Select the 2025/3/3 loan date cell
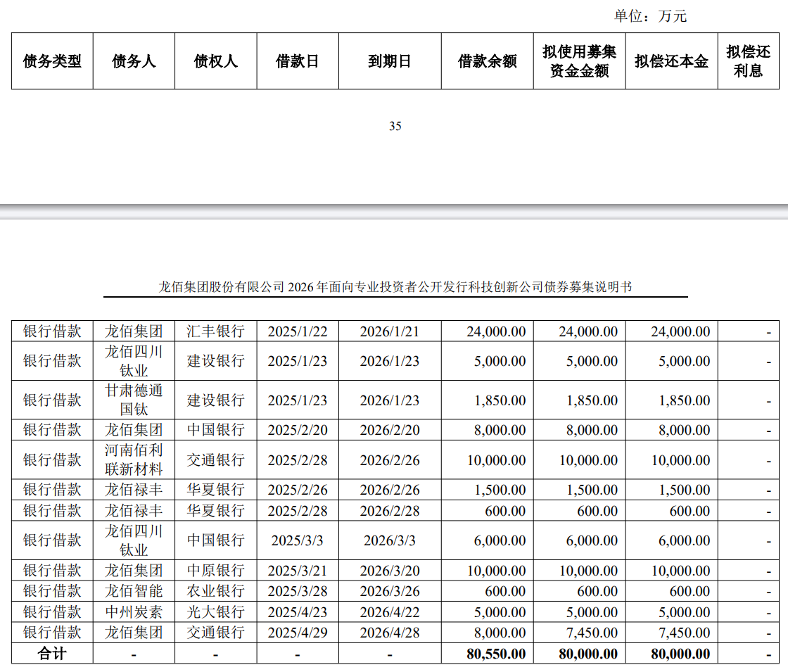 click(298, 540)
